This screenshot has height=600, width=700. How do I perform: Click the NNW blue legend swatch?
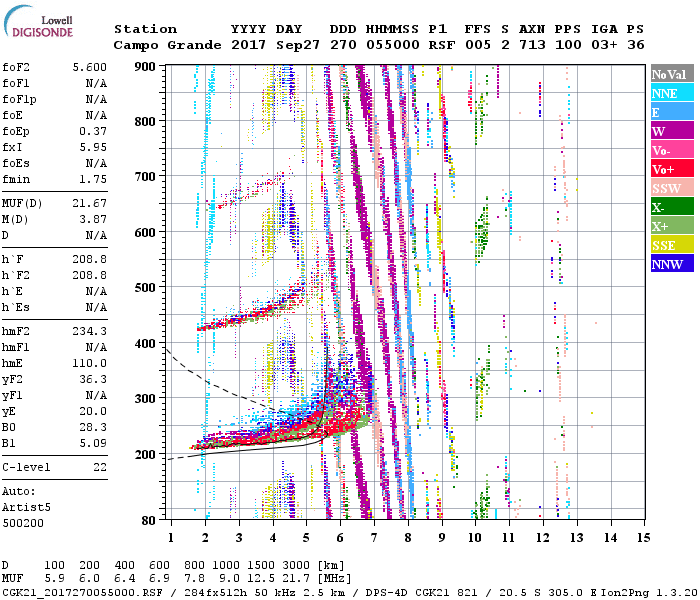pyautogui.click(x=671, y=264)
